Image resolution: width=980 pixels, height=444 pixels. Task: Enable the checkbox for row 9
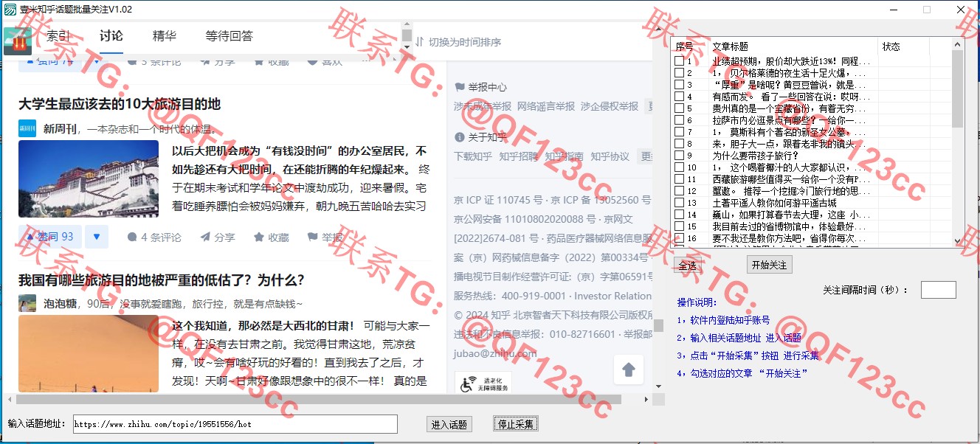coord(679,156)
